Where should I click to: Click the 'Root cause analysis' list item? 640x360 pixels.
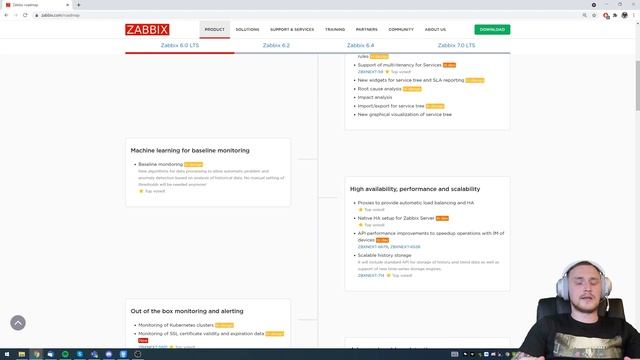click(x=380, y=89)
